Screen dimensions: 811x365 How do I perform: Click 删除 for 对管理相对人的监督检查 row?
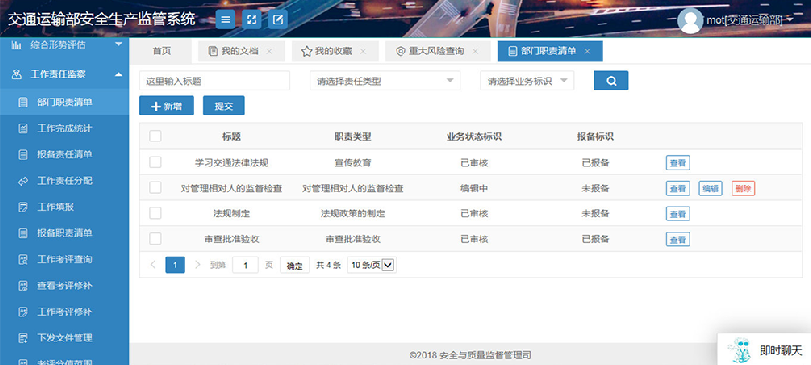click(743, 189)
